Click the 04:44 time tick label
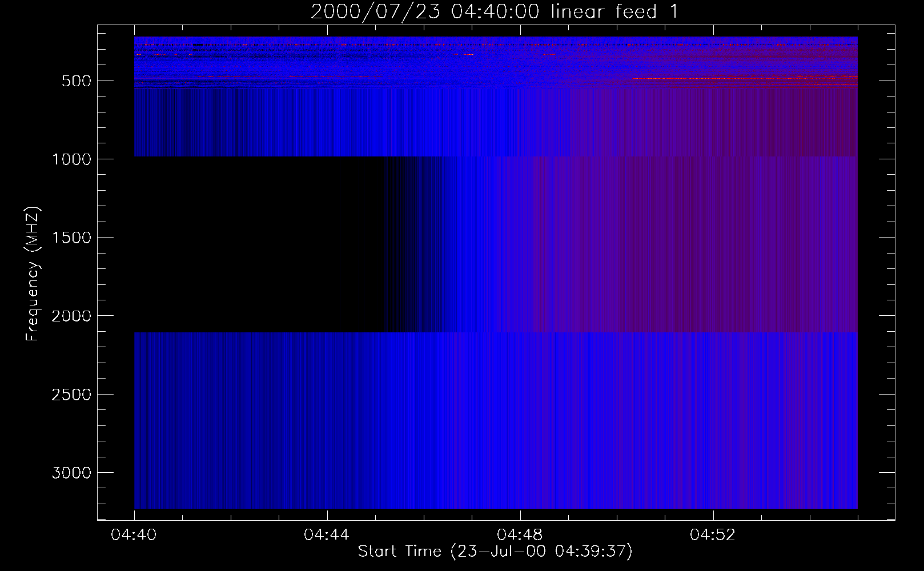 (x=327, y=535)
